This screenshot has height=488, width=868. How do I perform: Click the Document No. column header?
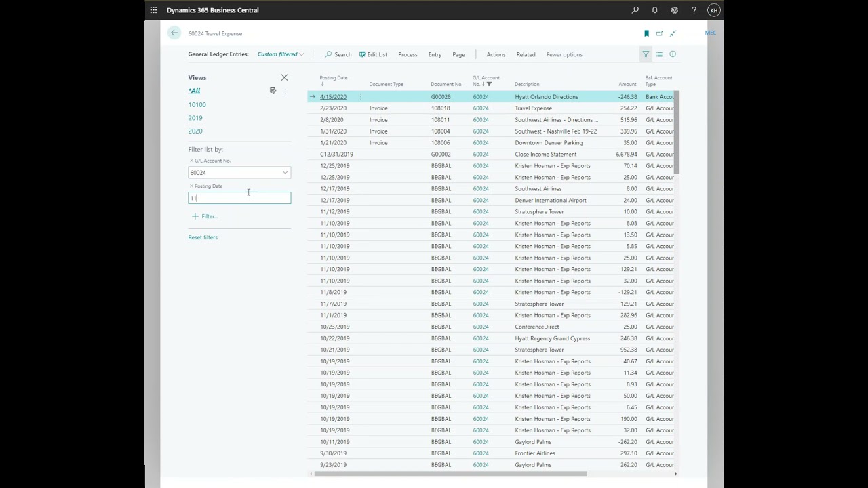(446, 84)
